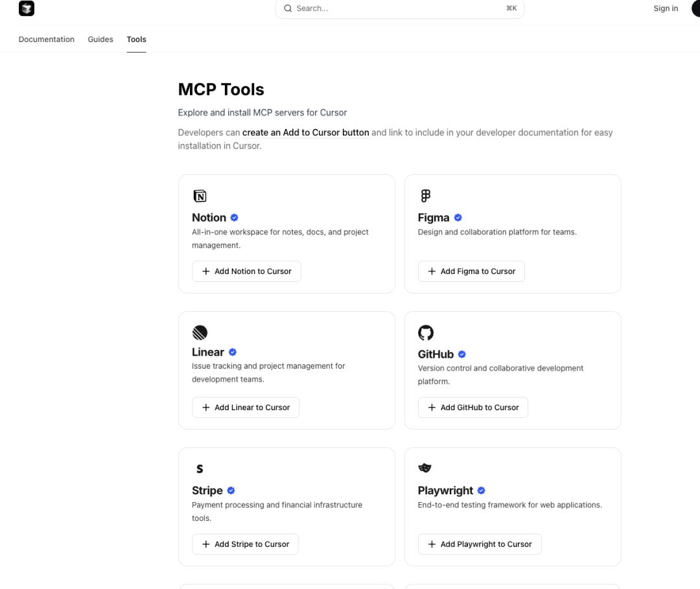This screenshot has height=589, width=700.
Task: Open the Documentation tab
Action: (x=47, y=40)
